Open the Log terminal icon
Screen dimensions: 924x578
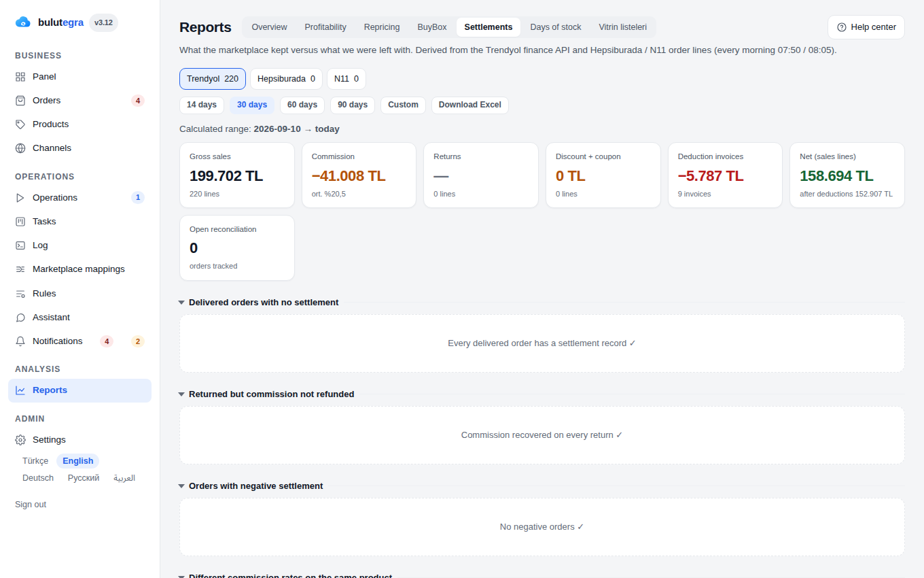20,245
